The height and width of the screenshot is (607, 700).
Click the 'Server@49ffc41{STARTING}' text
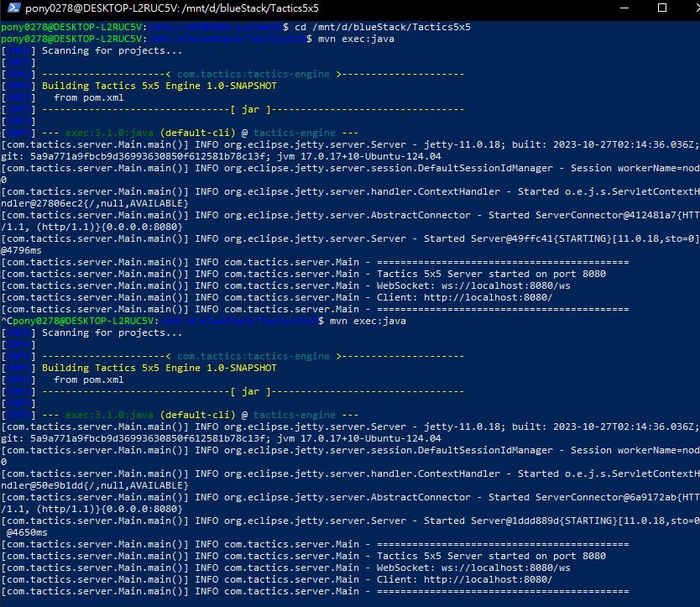coord(541,238)
